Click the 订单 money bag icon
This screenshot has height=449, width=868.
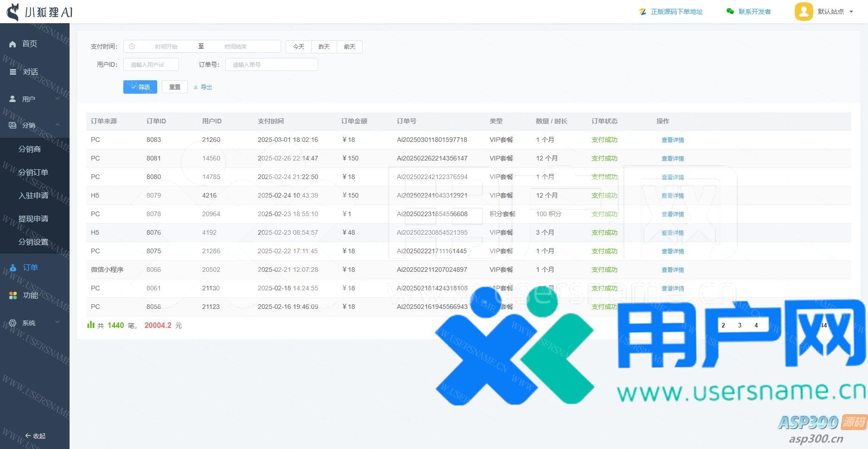13,268
